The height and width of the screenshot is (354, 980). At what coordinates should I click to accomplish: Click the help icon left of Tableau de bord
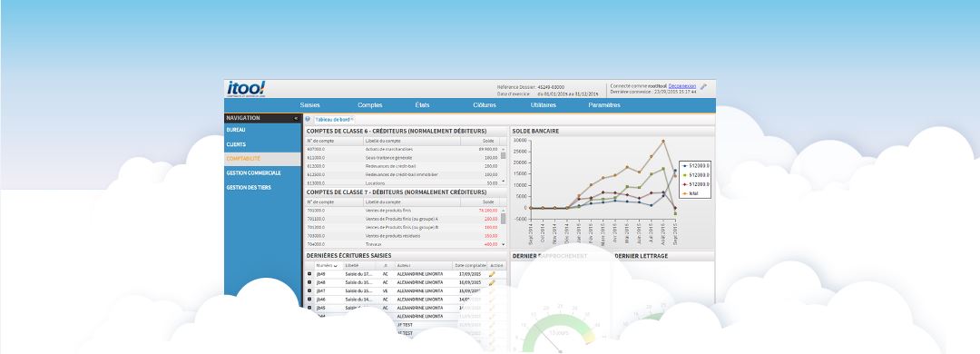308,119
